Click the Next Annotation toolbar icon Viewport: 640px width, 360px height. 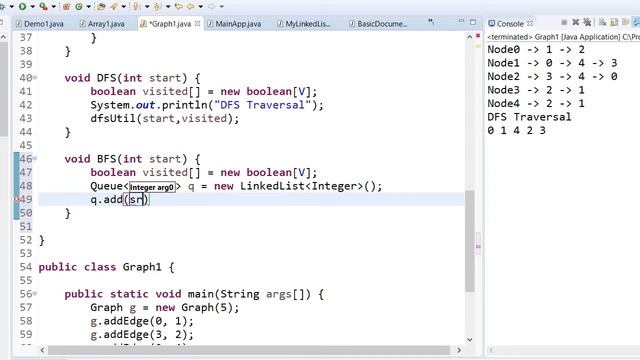[136, 7]
